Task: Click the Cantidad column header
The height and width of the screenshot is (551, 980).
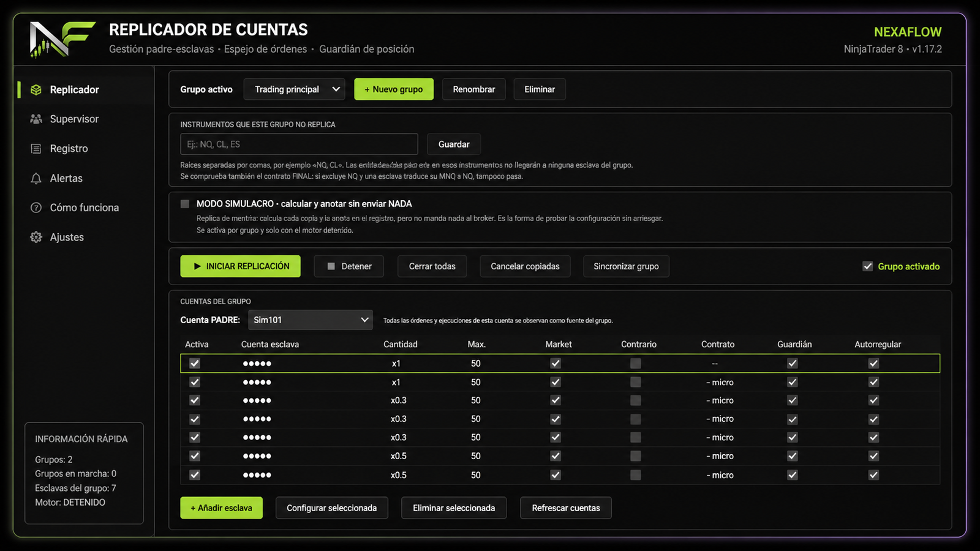Action: click(401, 344)
